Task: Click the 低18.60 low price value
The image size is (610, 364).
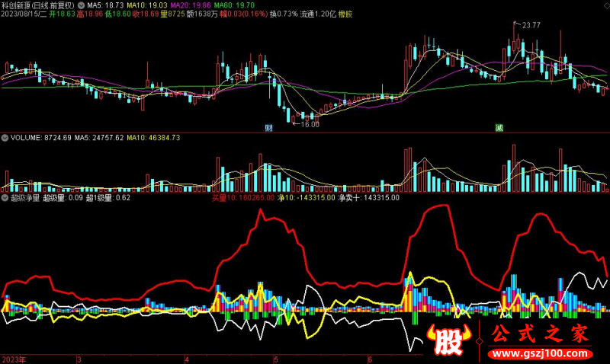Action: [x=118, y=14]
